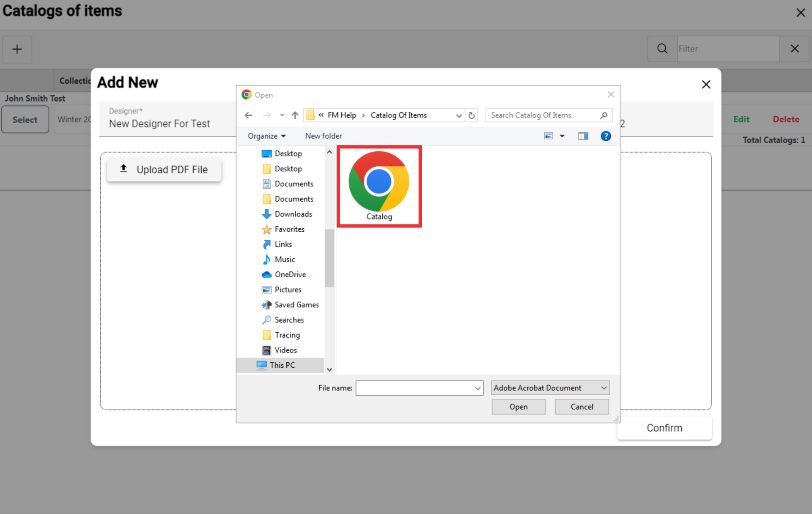Open Links in navigation pane
The width and height of the screenshot is (812, 514).
tap(277, 244)
